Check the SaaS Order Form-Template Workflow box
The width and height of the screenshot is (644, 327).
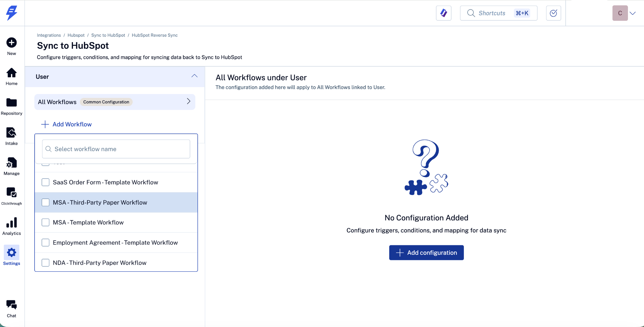pyautogui.click(x=46, y=182)
